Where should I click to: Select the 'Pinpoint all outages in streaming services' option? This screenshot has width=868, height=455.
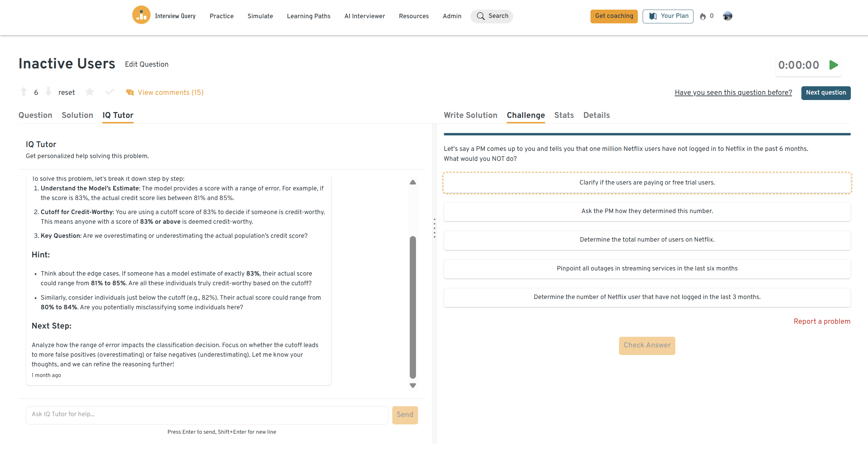click(647, 268)
